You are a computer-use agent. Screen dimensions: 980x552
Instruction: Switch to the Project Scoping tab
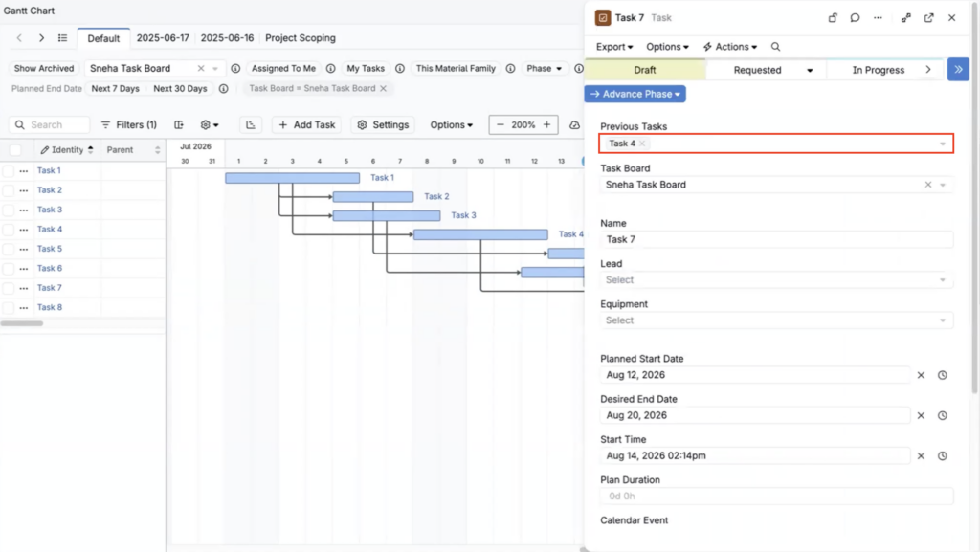[300, 38]
